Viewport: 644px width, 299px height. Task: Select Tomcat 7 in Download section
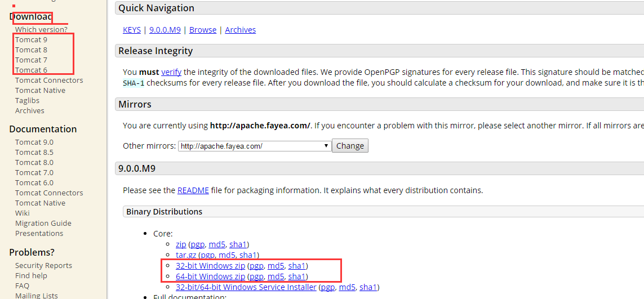[x=31, y=60]
